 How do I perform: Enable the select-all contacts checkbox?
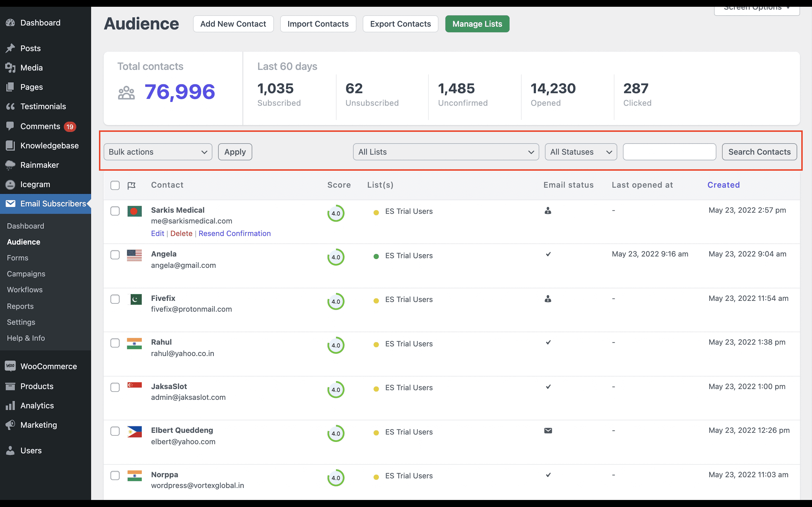coord(115,184)
